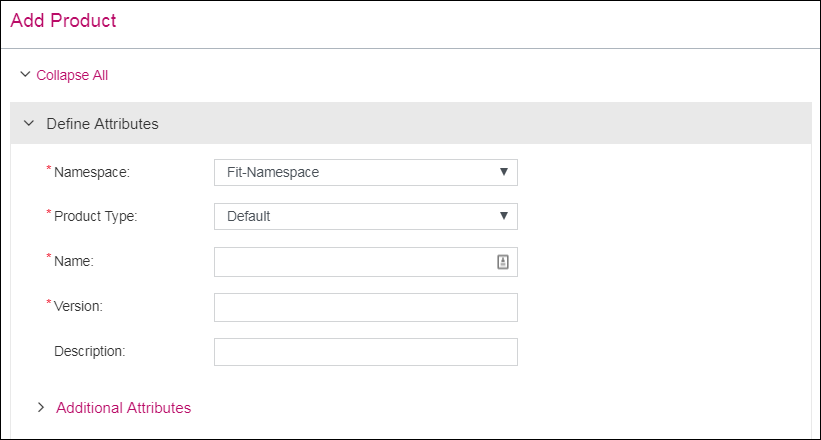Open the Additional Attributes link
Screen dimensions: 821x440
tap(123, 408)
